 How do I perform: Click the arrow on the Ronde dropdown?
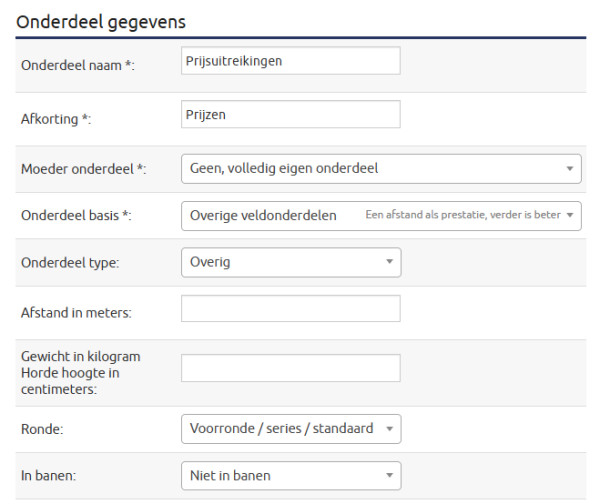click(389, 428)
